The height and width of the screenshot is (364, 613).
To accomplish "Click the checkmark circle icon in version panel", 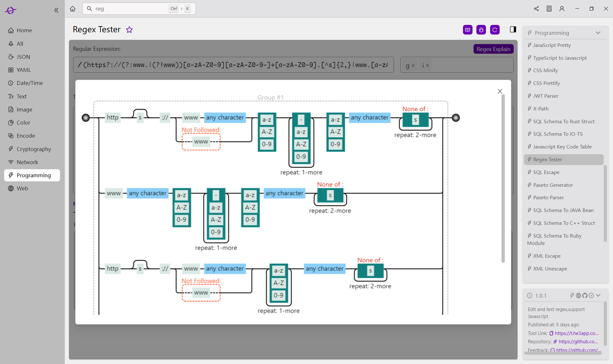I will pyautogui.click(x=591, y=296).
